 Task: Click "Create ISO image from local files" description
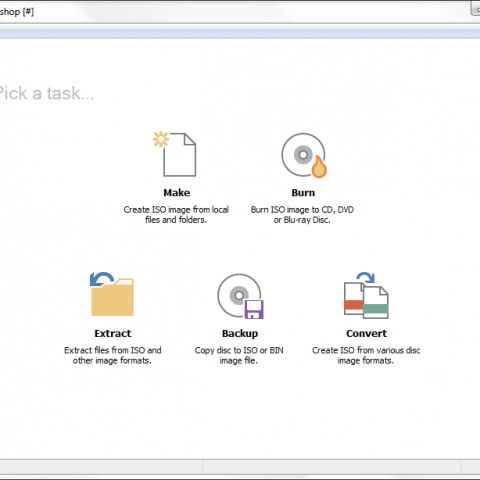pyautogui.click(x=176, y=215)
